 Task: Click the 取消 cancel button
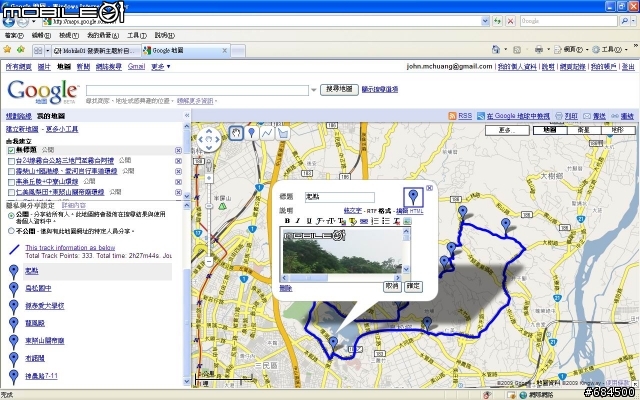pos(392,286)
